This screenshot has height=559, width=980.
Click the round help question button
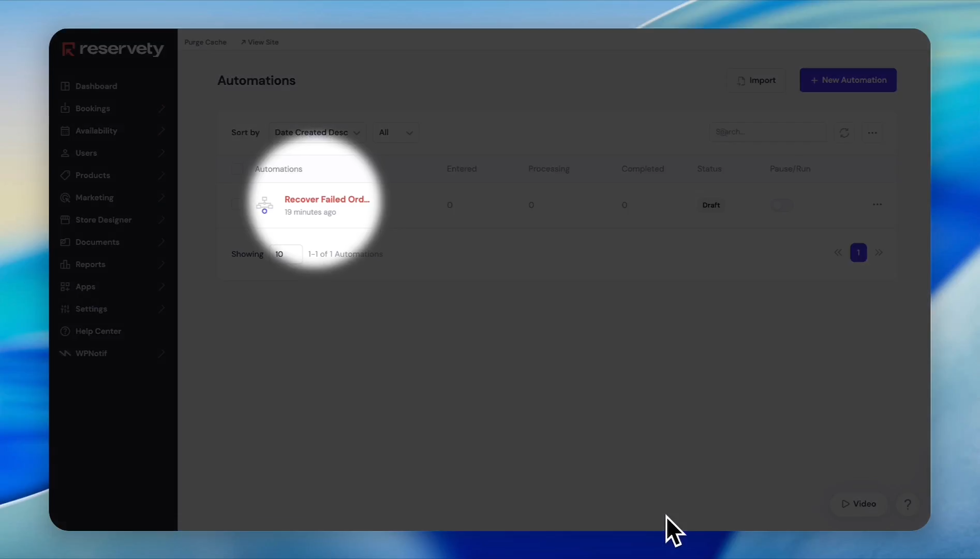tap(908, 504)
